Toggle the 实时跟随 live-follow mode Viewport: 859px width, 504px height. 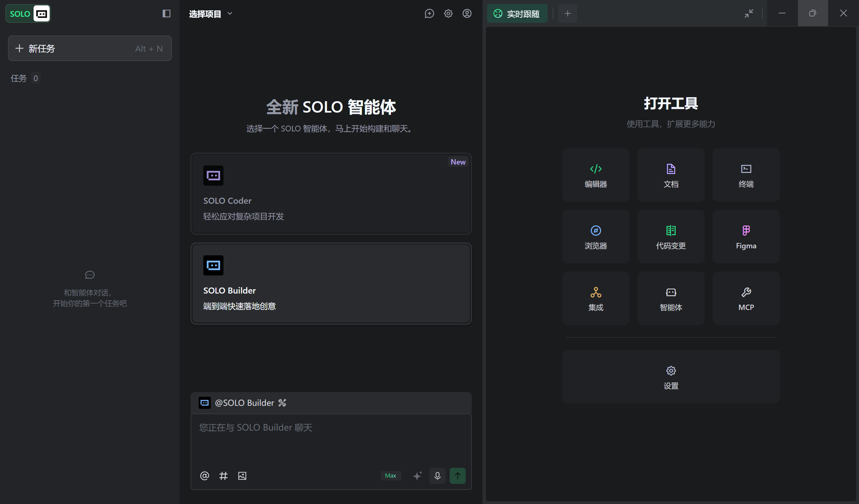[x=517, y=14]
